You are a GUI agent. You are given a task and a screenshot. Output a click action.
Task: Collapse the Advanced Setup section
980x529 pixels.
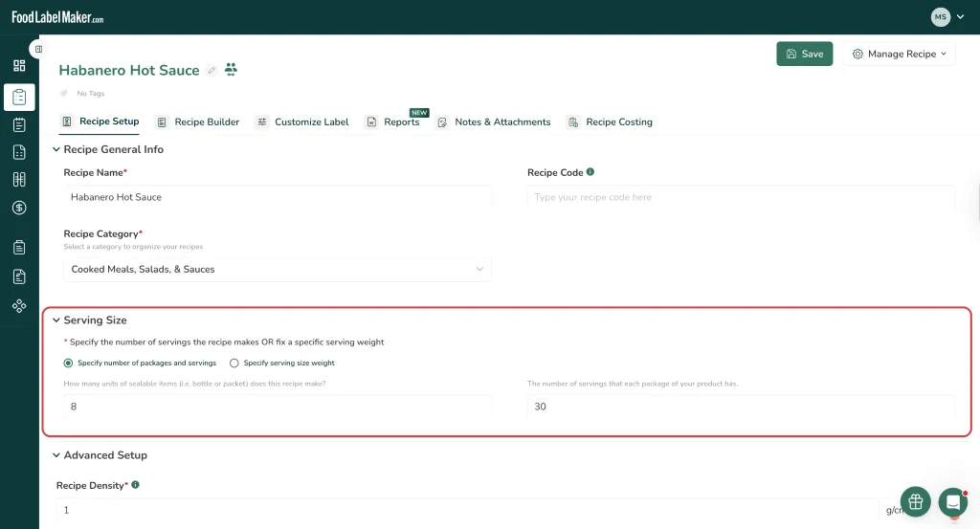click(x=56, y=455)
